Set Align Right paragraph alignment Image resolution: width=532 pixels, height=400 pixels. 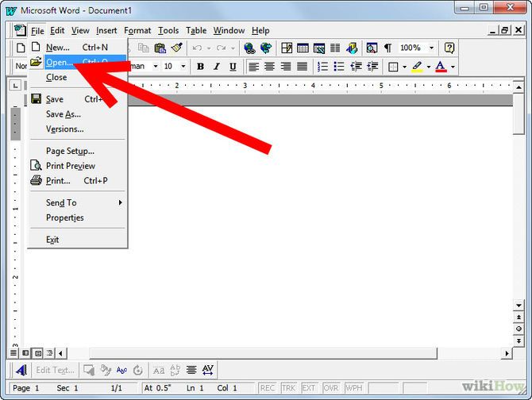coord(286,66)
